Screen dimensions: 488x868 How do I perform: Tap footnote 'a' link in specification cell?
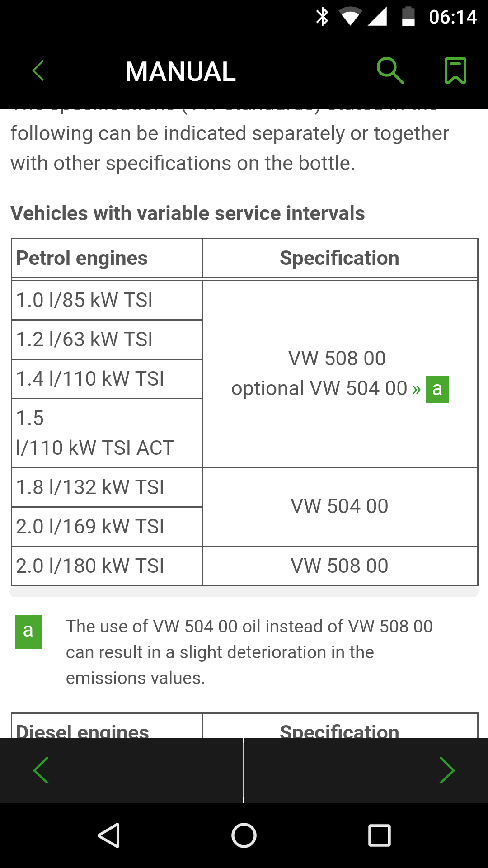pos(437,389)
